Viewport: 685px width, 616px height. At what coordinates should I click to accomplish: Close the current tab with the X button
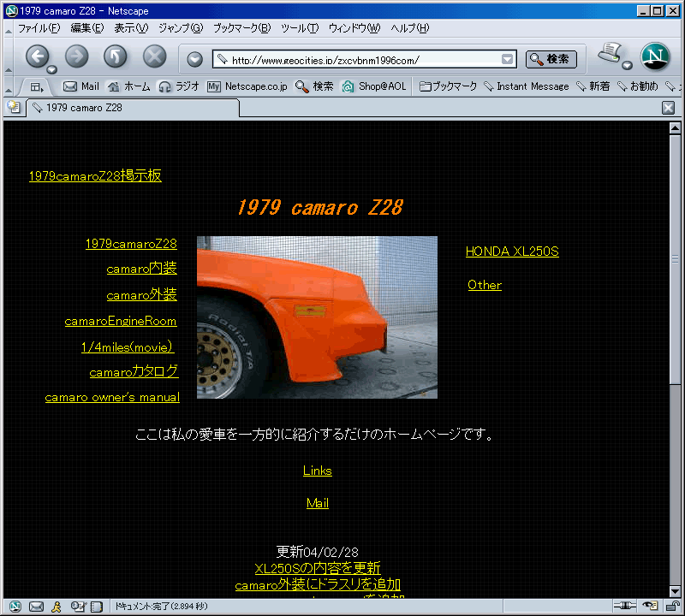pyautogui.click(x=668, y=108)
